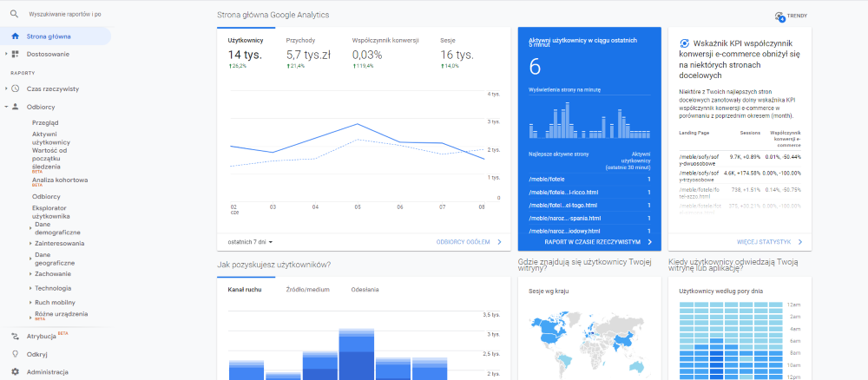The height and width of the screenshot is (380, 868).
Task: Open Odbiorcy sub-item in the Odbiorcy tree
Action: point(46,196)
